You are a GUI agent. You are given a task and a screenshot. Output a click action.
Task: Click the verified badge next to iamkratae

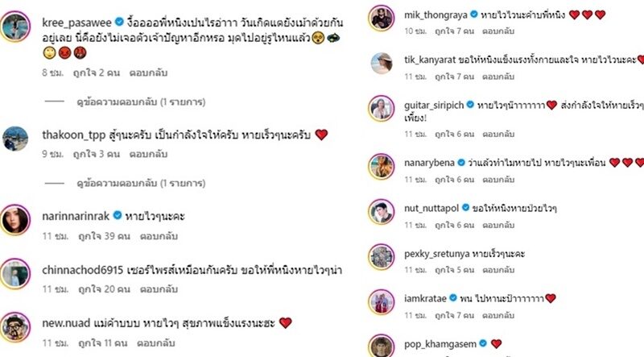[x=453, y=298]
